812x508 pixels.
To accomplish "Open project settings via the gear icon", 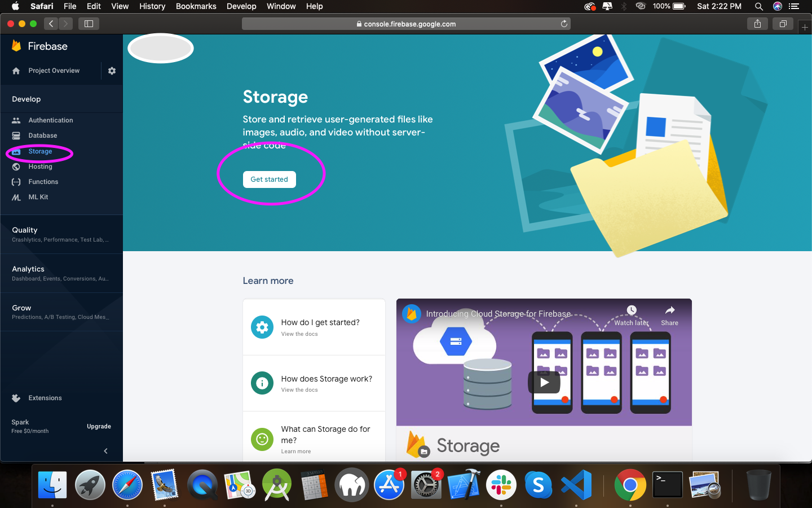I will coord(112,71).
